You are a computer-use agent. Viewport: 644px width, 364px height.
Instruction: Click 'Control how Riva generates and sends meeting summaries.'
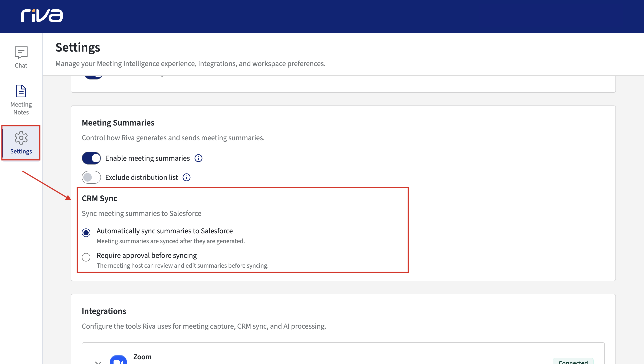(173, 138)
